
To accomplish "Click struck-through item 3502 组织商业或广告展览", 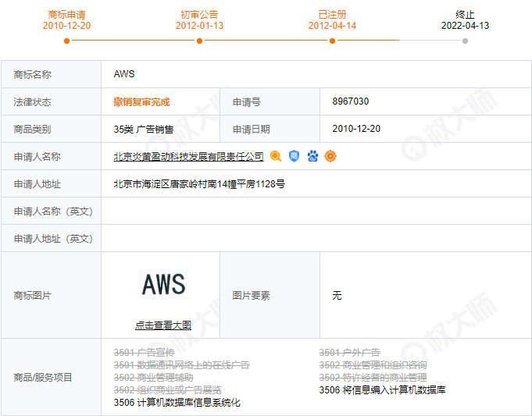I will coord(168,390).
